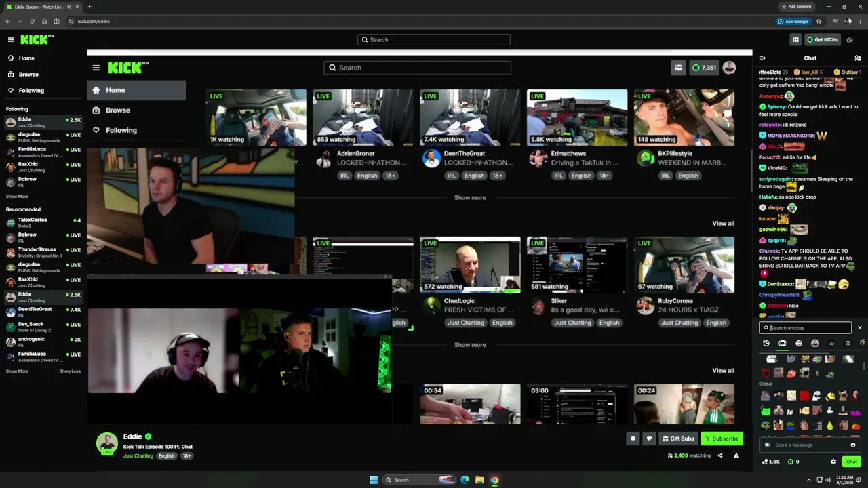Open chat settings gear
Viewport: 868px width, 488px height.
coord(833,462)
